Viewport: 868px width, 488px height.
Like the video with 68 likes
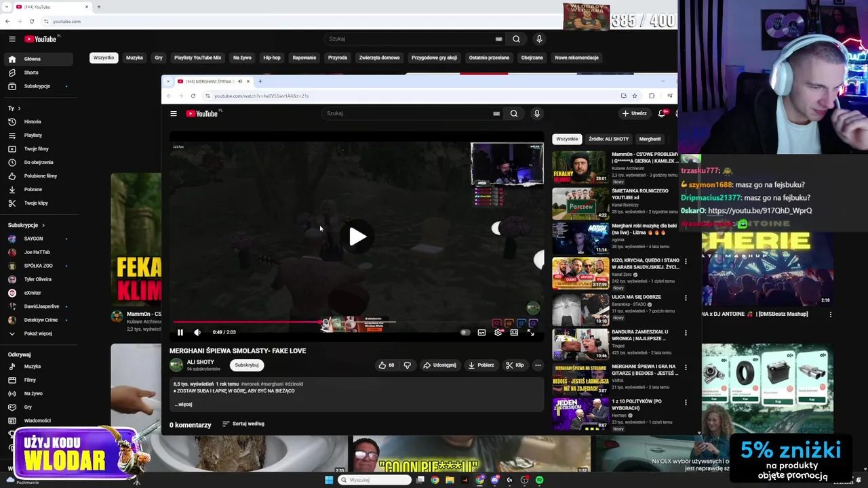[387, 365]
